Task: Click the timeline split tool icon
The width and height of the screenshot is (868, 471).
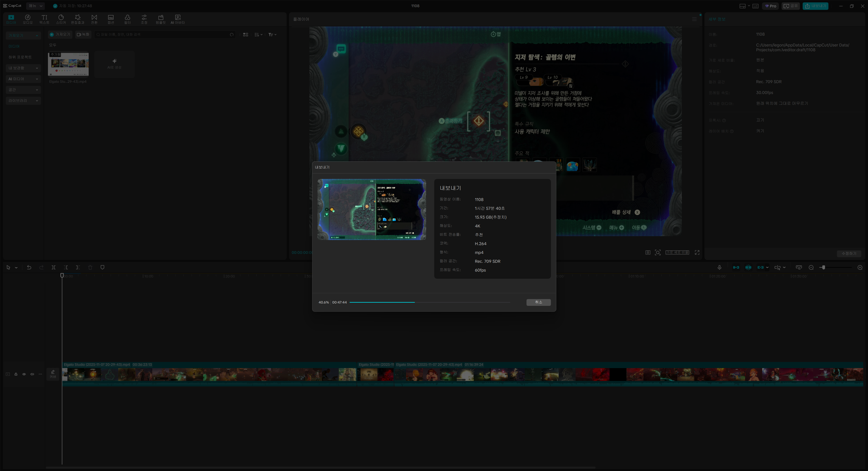Action: 54,267
